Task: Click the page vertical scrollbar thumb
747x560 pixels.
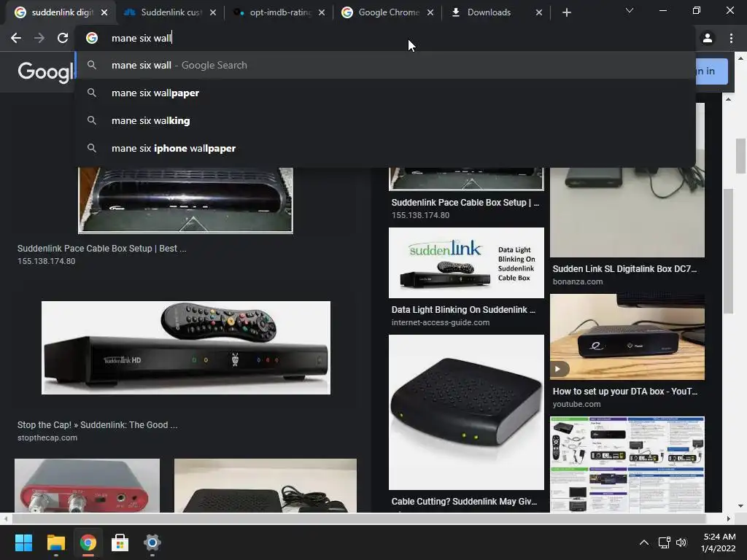Action: pyautogui.click(x=741, y=156)
